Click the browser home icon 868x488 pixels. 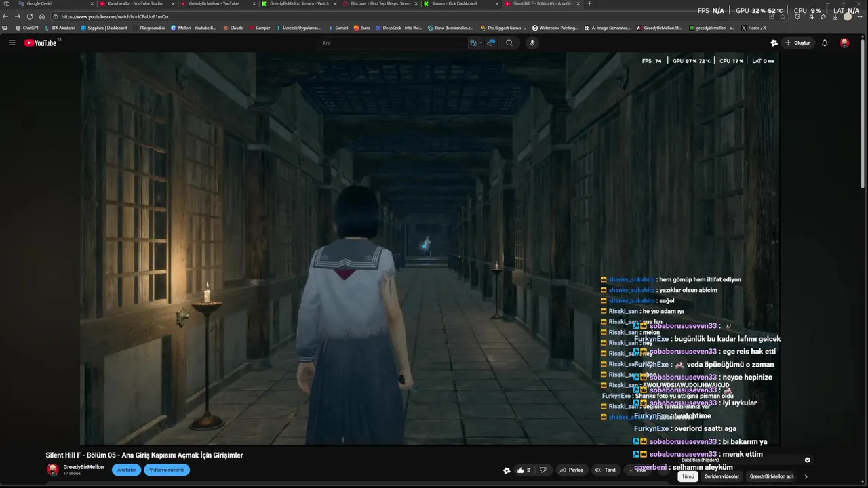click(41, 16)
